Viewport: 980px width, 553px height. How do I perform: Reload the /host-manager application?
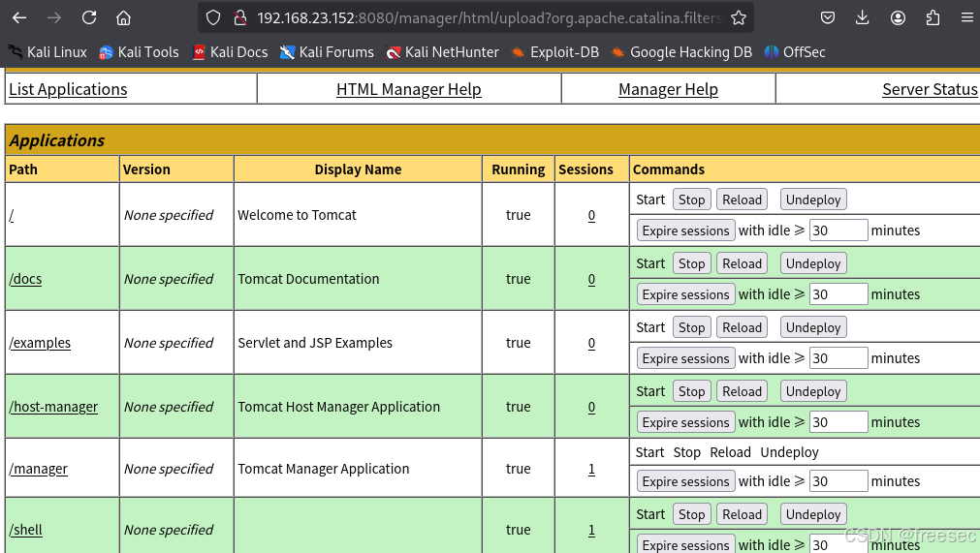(x=742, y=391)
